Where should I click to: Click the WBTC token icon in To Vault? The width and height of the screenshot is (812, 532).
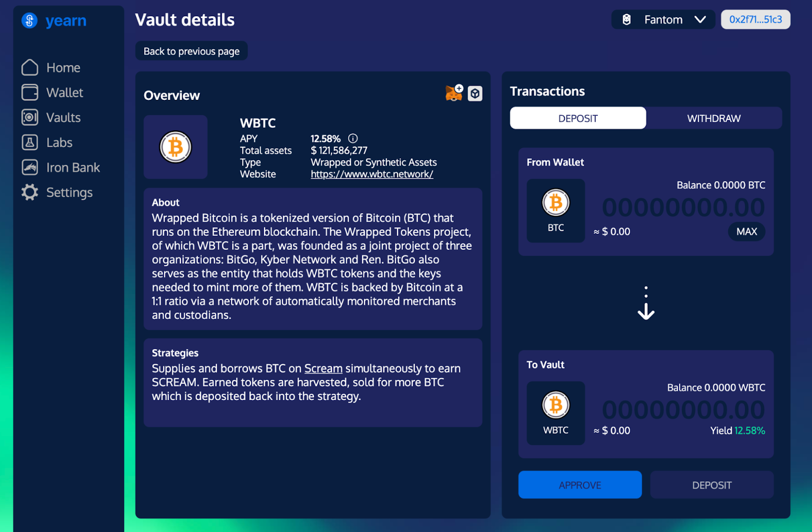click(x=556, y=405)
